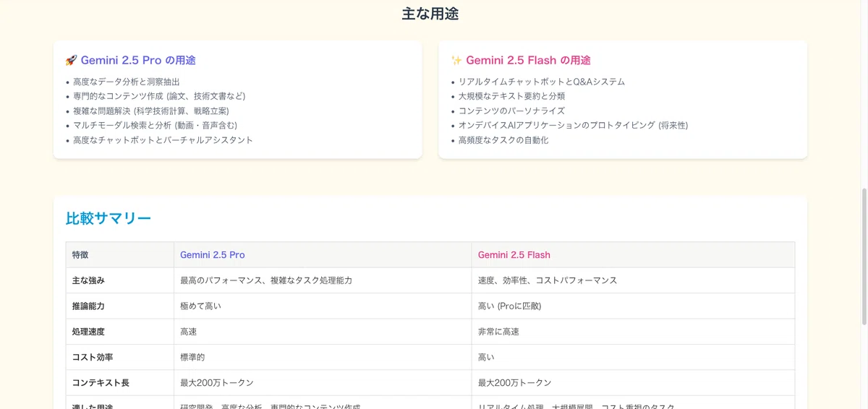Click the row label コンテキスト長

pos(120,382)
